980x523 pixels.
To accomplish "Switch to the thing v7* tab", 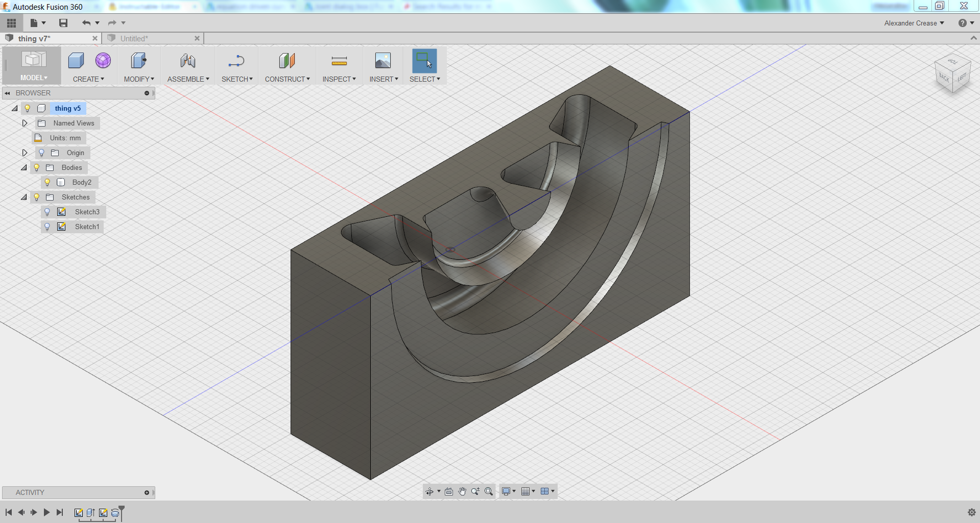I will point(34,39).
